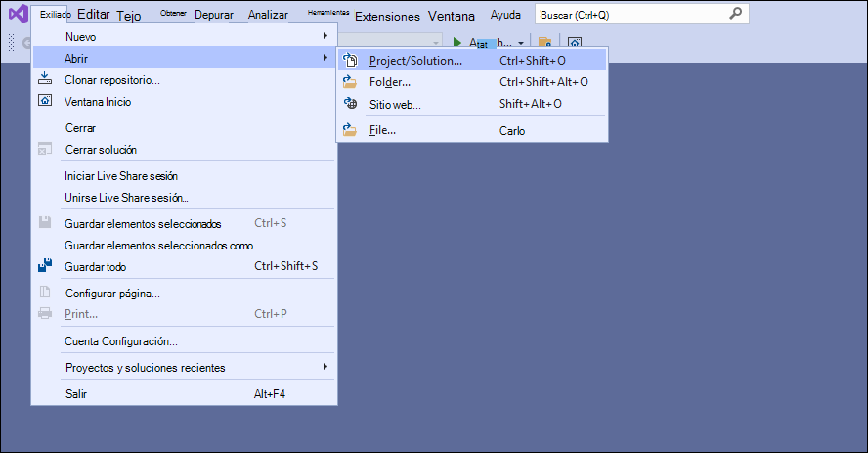Focus the Buscar (Ctrl+Q) search box
The width and height of the screenshot is (868, 453).
point(641,15)
